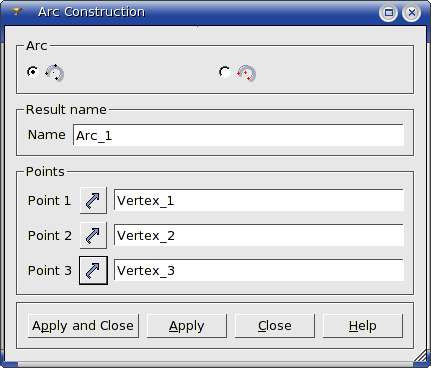Click the window resize grip corner
This screenshot has height=368, width=431.
pyautogui.click(x=421, y=356)
